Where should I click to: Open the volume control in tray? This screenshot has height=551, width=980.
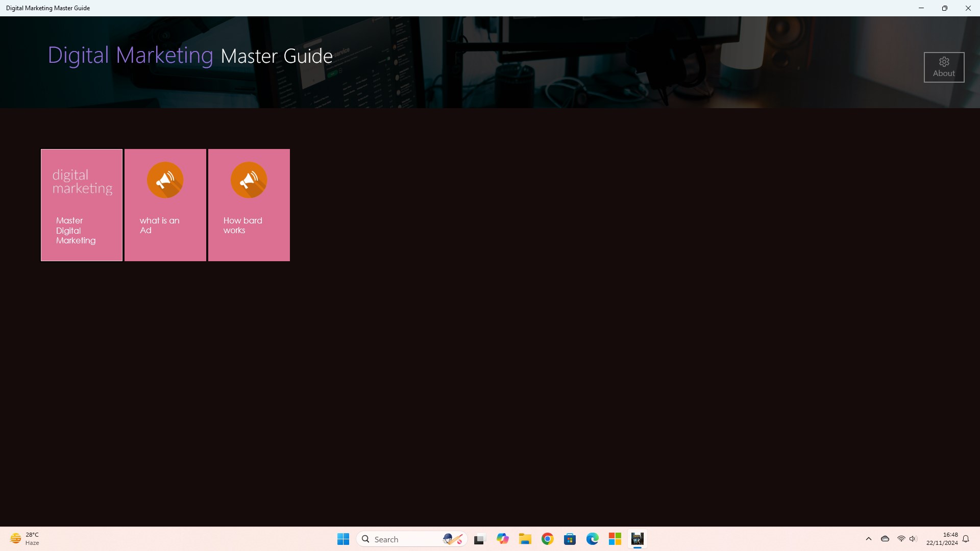tap(913, 539)
